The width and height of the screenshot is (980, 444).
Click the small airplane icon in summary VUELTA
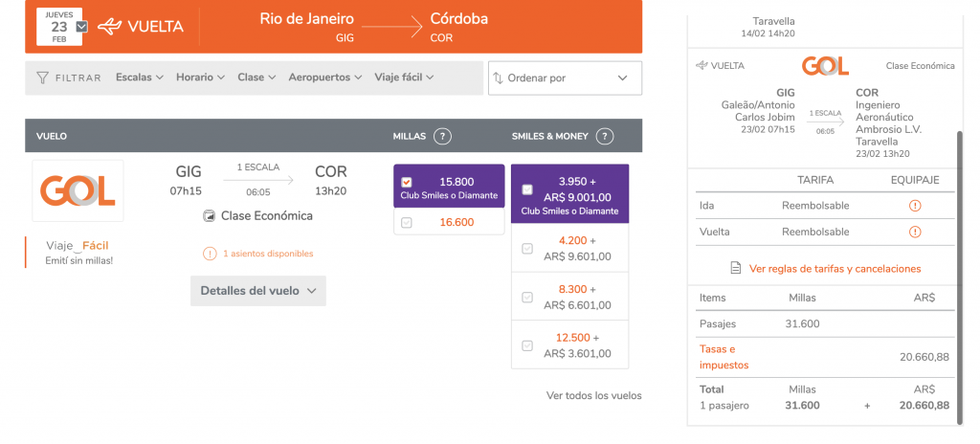click(x=702, y=65)
